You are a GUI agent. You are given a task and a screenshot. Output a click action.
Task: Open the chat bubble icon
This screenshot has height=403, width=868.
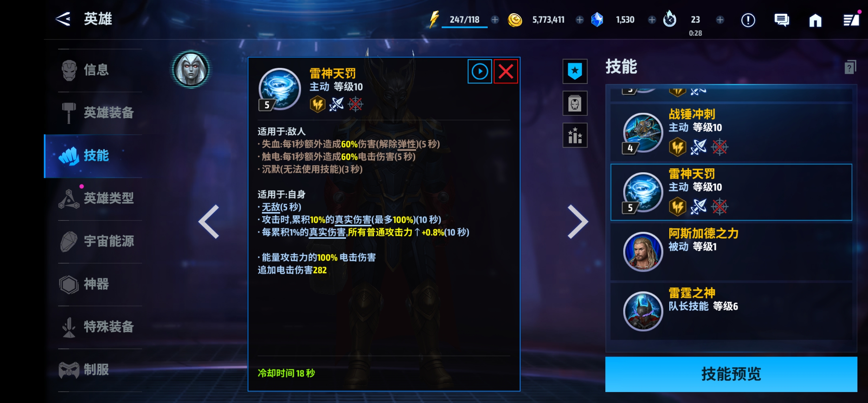click(781, 20)
